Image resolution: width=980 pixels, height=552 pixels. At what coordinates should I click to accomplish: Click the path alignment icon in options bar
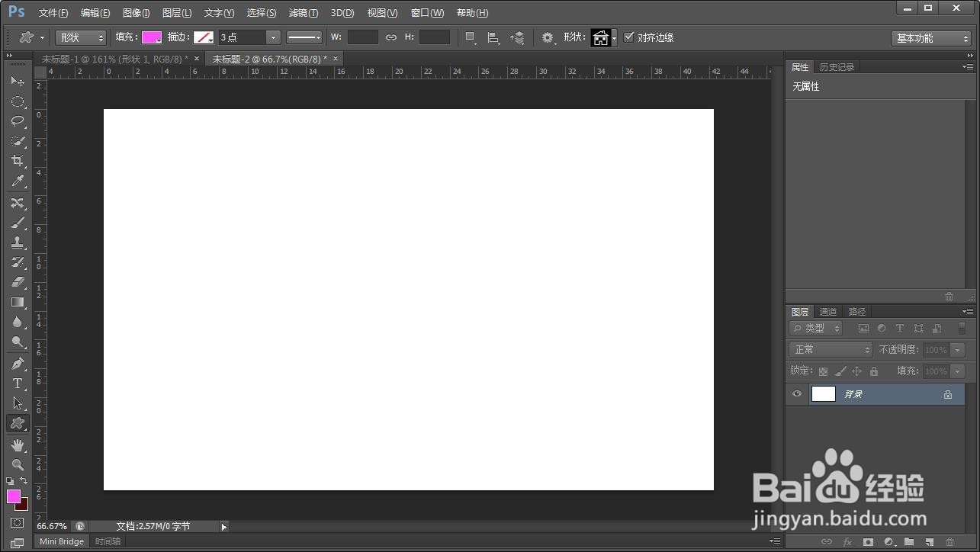coord(493,37)
